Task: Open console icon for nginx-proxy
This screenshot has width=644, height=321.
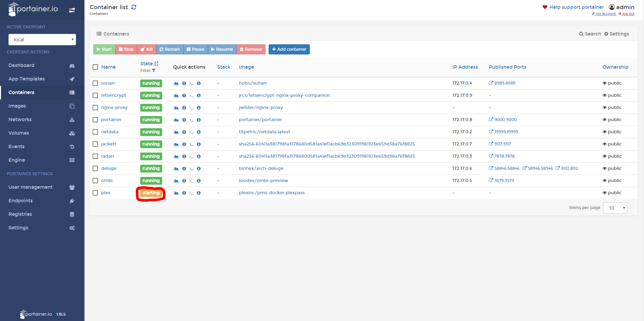Action: pyautogui.click(x=191, y=108)
